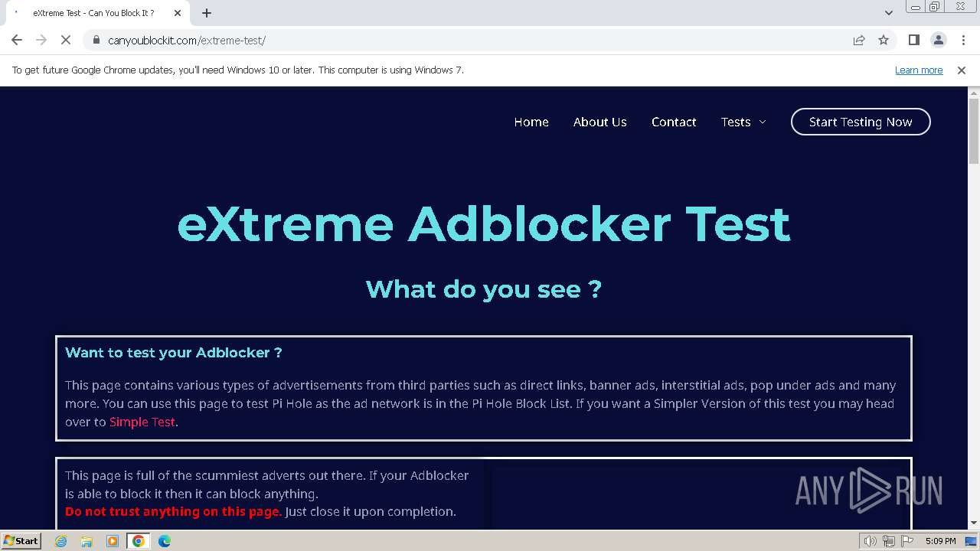Open a new tab
The image size is (980, 551).
(x=207, y=13)
